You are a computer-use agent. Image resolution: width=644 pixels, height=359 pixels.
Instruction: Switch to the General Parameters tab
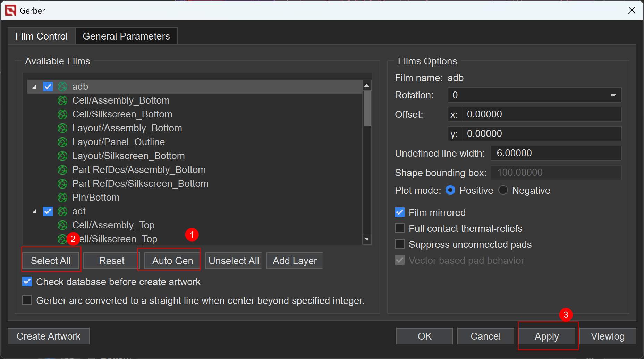(126, 36)
